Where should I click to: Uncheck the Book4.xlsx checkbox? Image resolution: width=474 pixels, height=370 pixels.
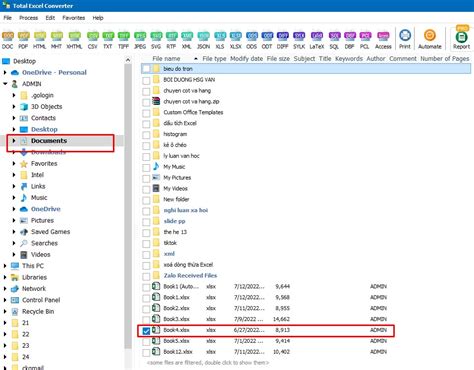tap(146, 331)
